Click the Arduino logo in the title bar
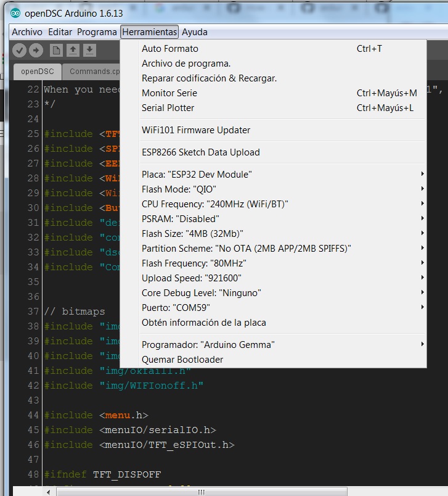The height and width of the screenshot is (496, 448). click(15, 14)
